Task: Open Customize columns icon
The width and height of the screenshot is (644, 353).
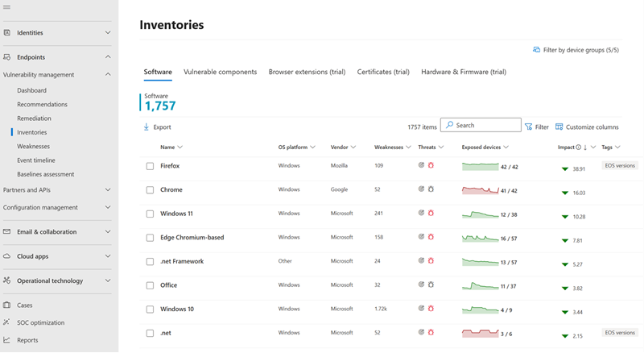Action: coord(559,127)
